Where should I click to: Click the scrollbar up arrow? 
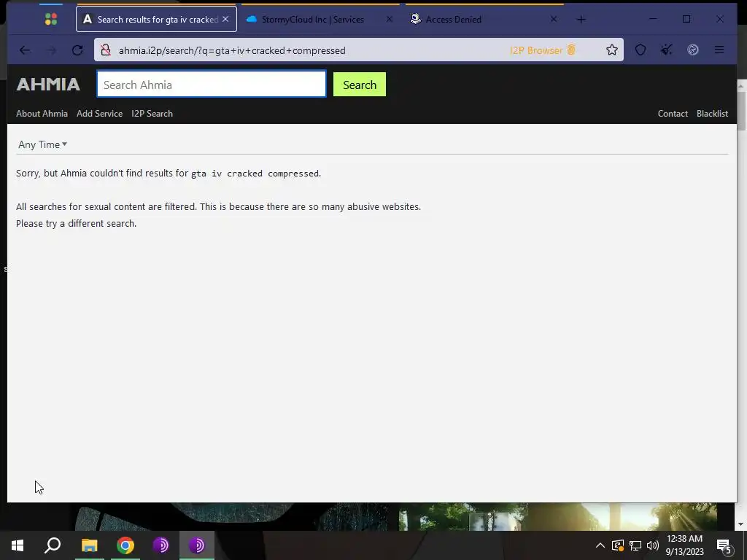[741, 85]
